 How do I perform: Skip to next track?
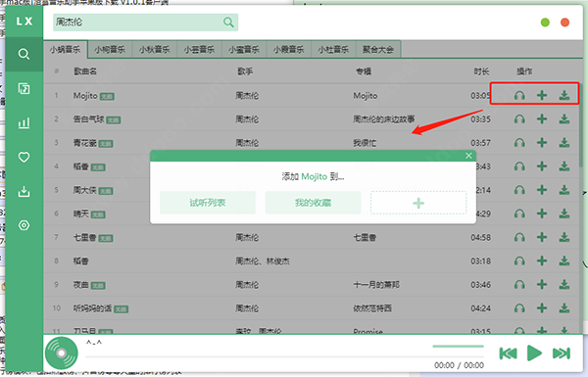coord(562,353)
